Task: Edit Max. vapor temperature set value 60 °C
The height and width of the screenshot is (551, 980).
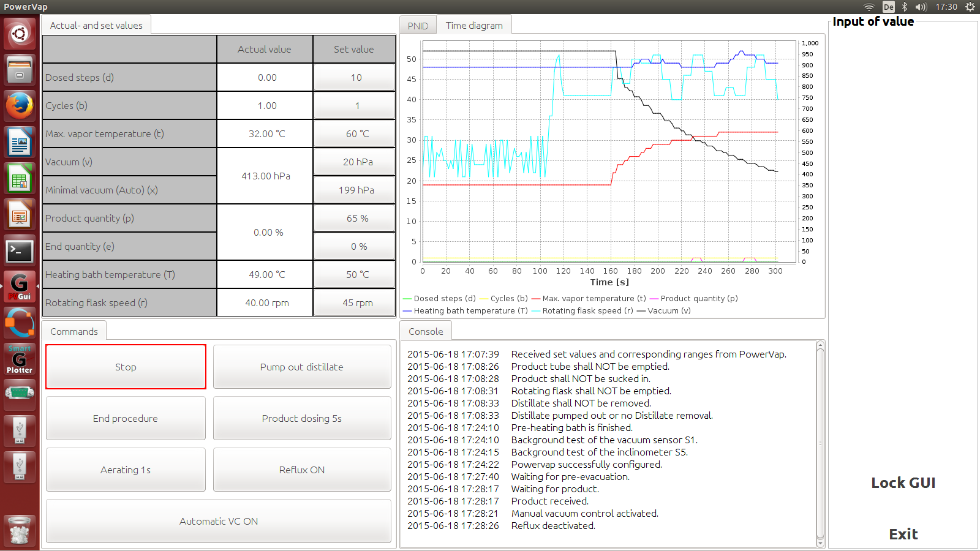Action: click(x=355, y=133)
